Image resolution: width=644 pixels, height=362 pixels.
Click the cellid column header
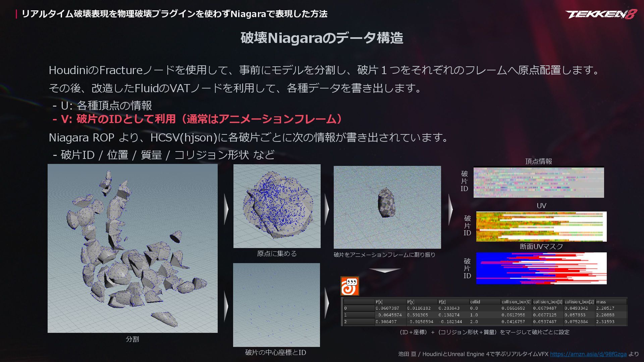coord(475,302)
